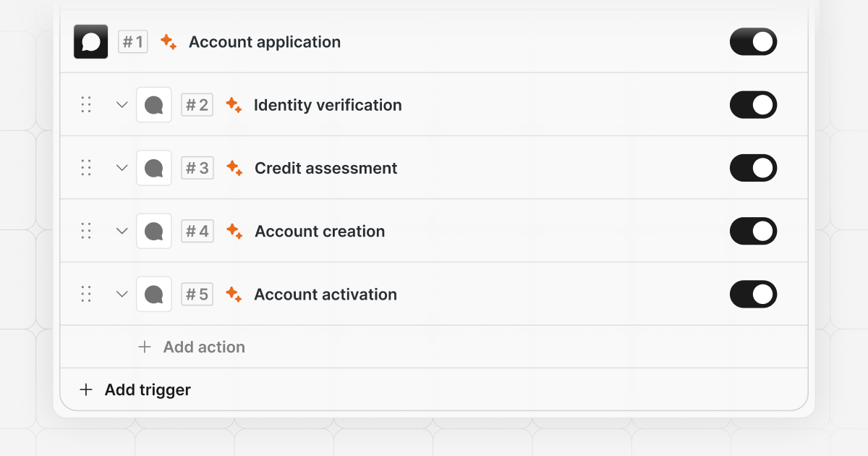Screen dimensions: 868x456
Task: Click the chat bubble icon beside Account activation
Action: (154, 294)
